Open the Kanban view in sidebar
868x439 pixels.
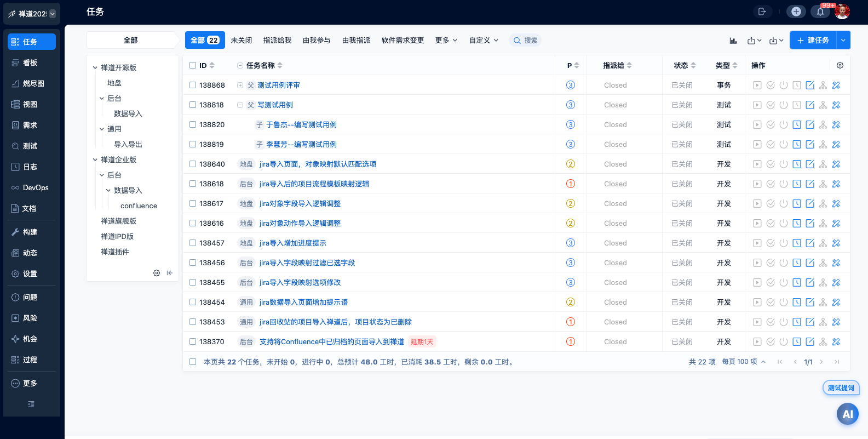point(30,62)
